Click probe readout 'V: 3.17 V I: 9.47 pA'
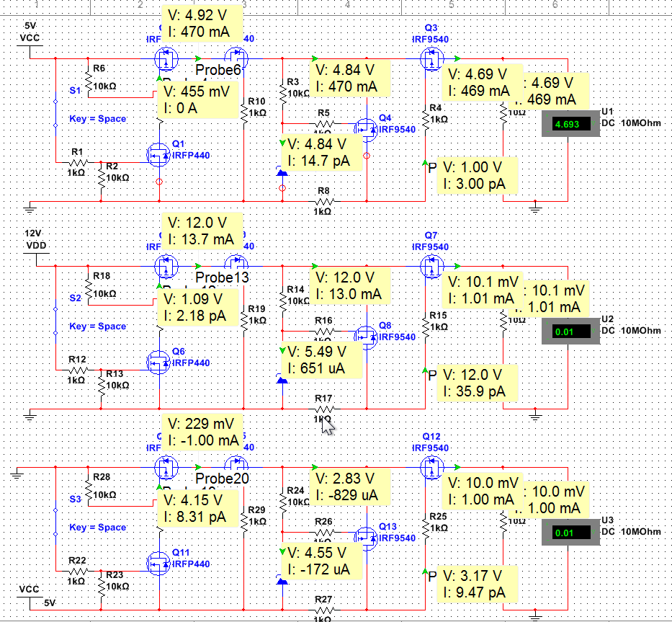Viewport: 672px width, 622px height. coord(478,585)
